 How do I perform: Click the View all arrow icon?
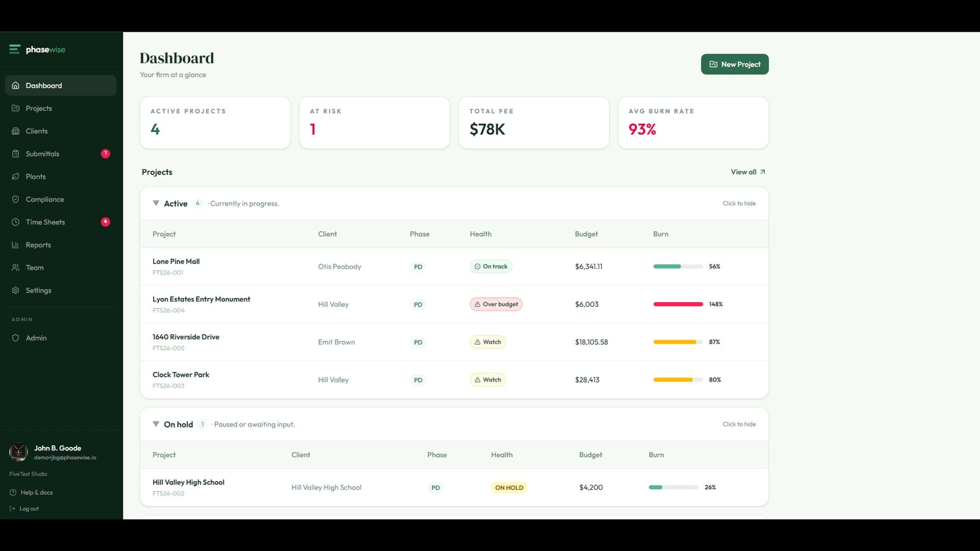[763, 172]
